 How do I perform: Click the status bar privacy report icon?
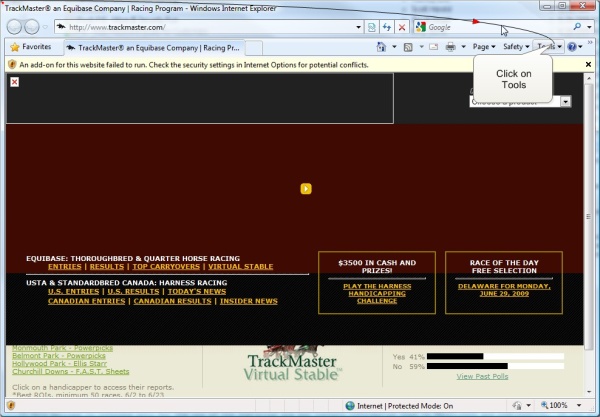point(517,406)
